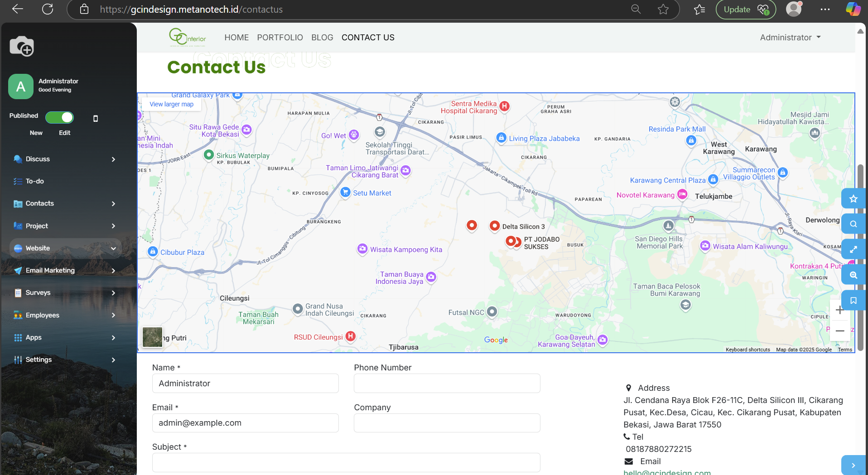The image size is (868, 475).
Task: Toggle the Published switch
Action: (59, 117)
